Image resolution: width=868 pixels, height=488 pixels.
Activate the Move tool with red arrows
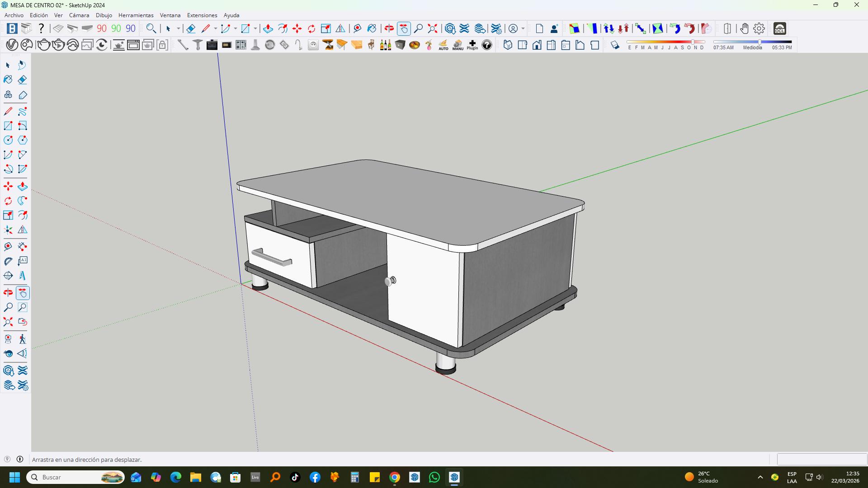297,29
